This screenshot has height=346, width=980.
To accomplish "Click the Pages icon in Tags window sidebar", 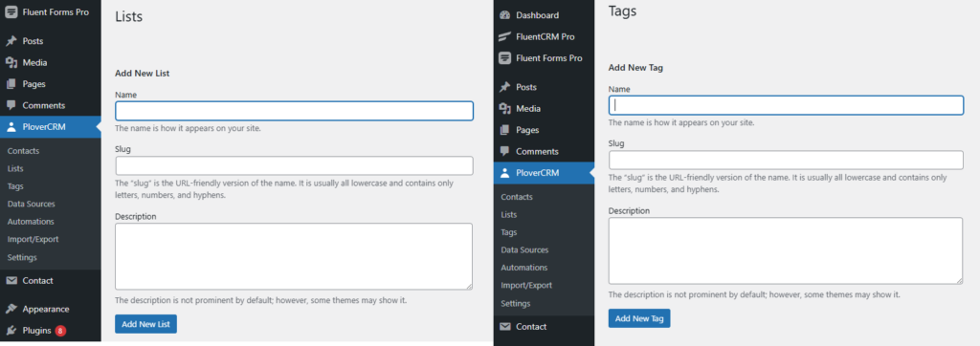I will (x=505, y=130).
